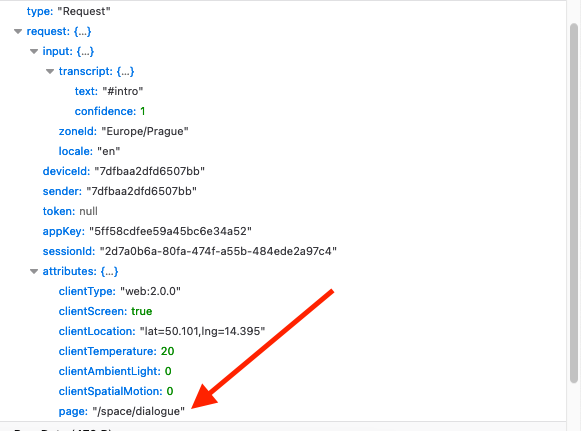Select the confidence value row
The height and width of the screenshot is (431, 581).
point(110,111)
